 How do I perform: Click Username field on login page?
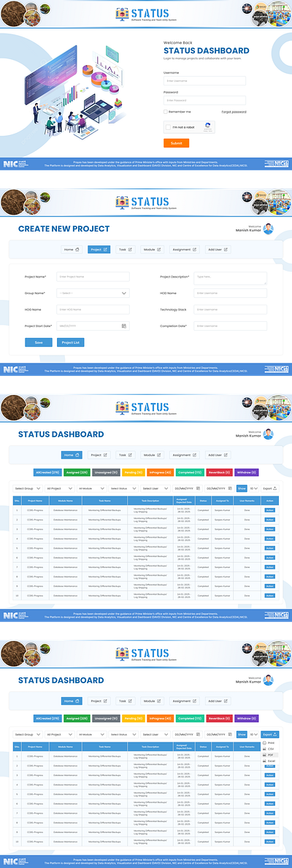[204, 81]
